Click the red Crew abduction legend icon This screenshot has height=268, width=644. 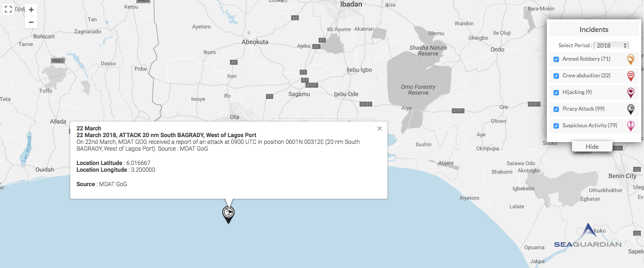tap(631, 76)
